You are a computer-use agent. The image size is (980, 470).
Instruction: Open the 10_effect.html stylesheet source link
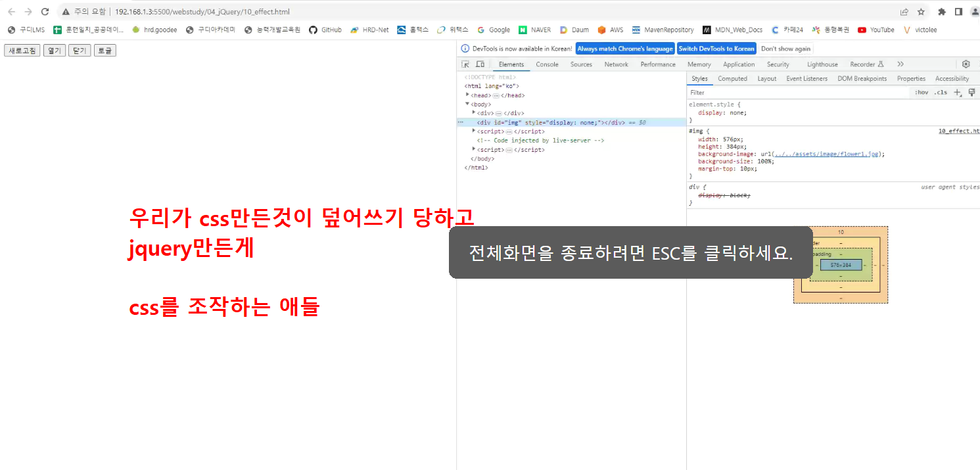959,131
